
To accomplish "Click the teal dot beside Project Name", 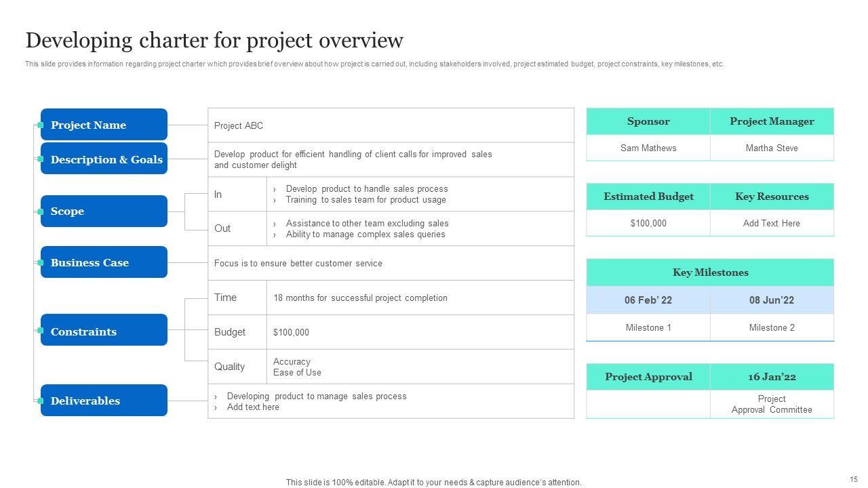I will (41, 125).
